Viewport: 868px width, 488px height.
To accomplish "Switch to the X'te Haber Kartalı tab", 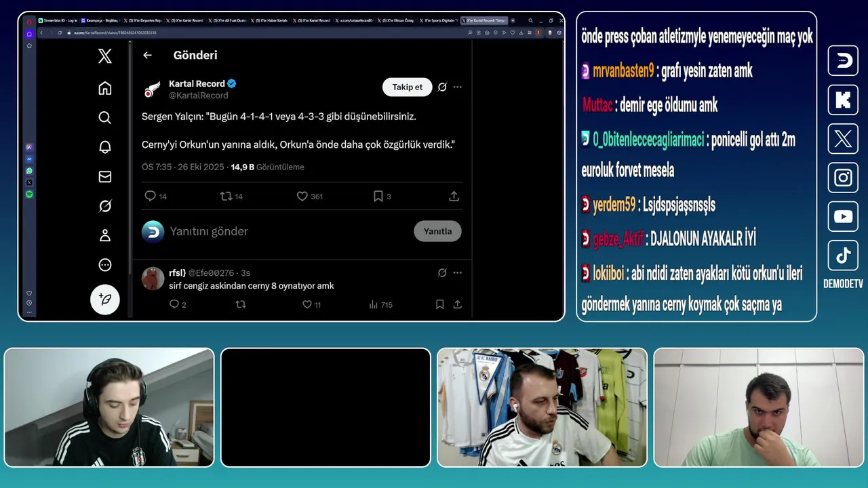I will pos(269,20).
